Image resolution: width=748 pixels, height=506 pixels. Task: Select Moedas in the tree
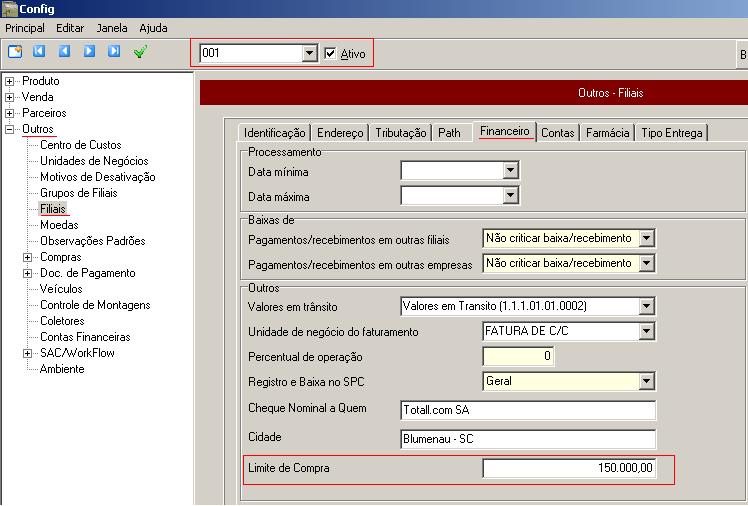(x=59, y=225)
